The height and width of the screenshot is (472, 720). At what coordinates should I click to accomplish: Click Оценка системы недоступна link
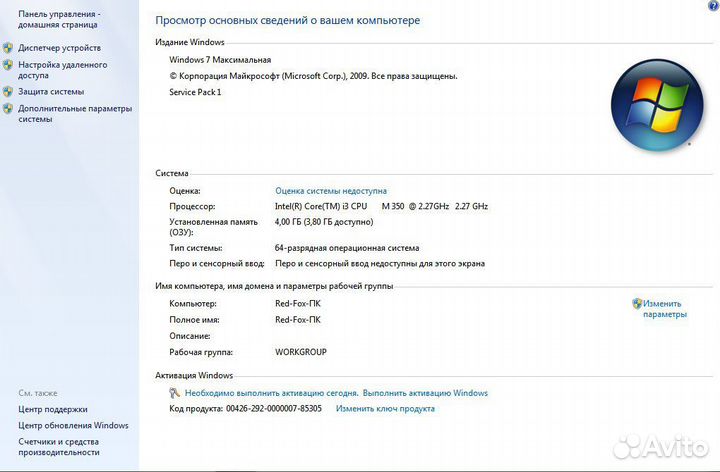(x=331, y=191)
